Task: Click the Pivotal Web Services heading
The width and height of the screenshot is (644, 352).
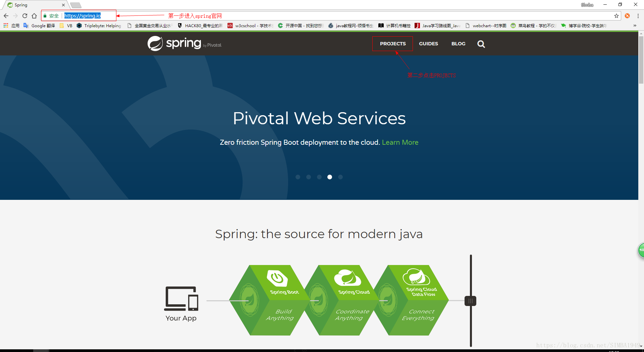Action: [x=319, y=118]
